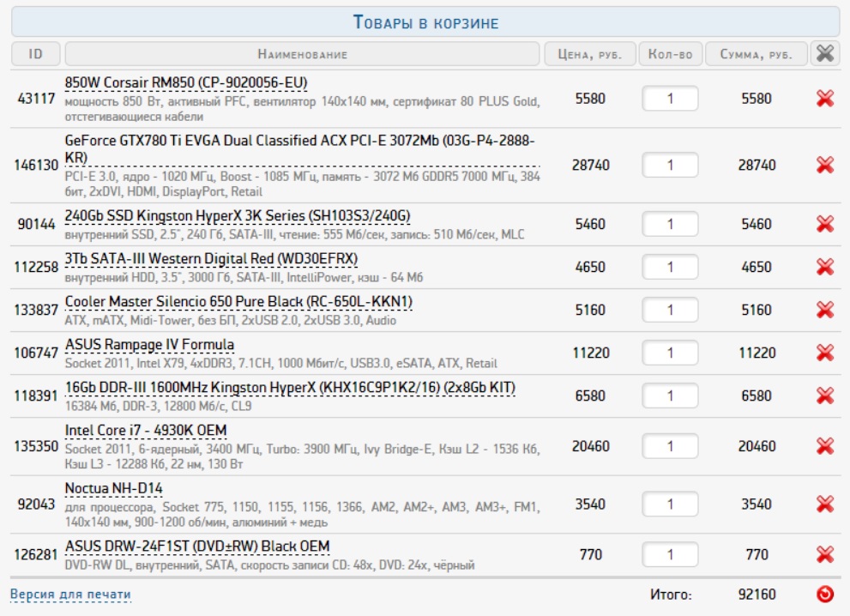Select ID value 90144

(36, 224)
